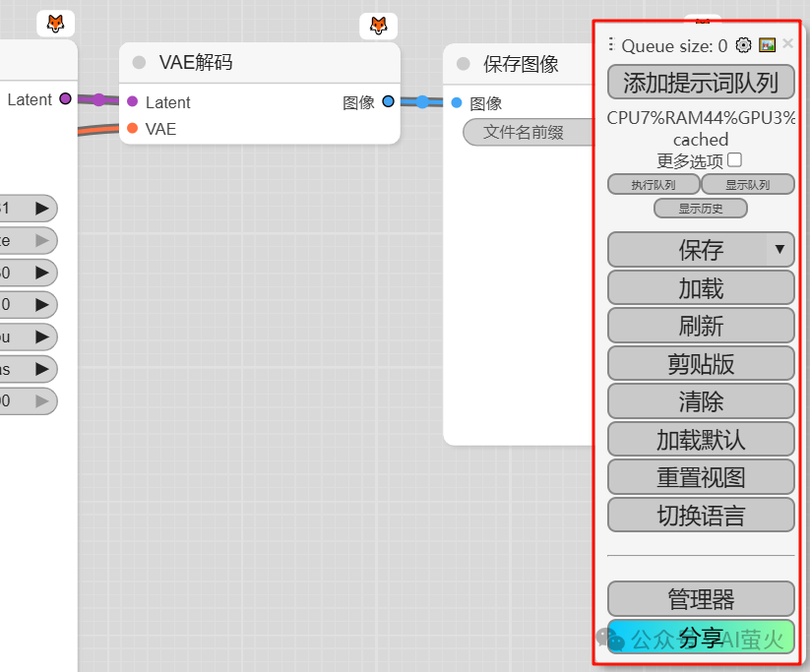Click the 清除 button
The width and height of the screenshot is (810, 672).
coord(701,400)
